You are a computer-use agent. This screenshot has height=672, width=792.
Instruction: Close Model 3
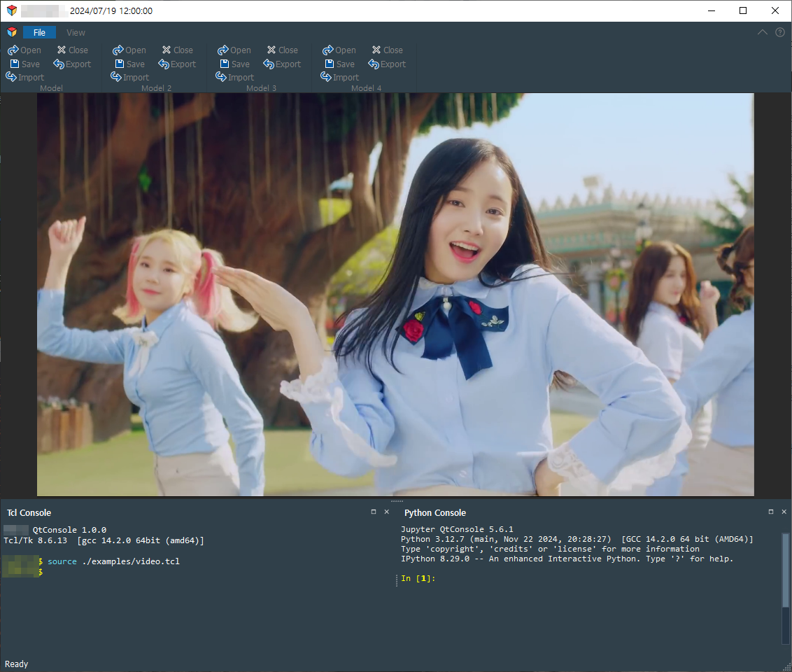coord(283,50)
